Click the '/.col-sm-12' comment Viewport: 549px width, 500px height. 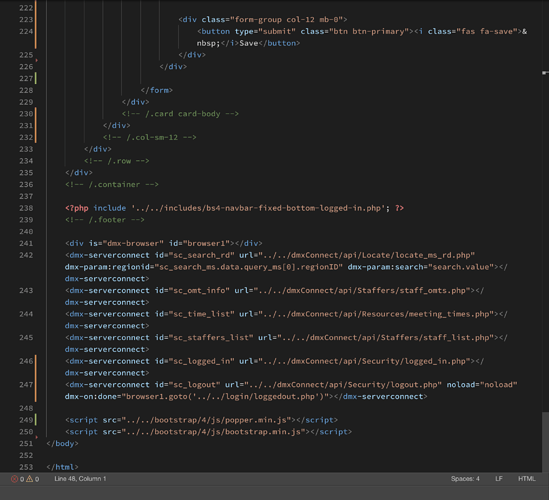pos(150,137)
